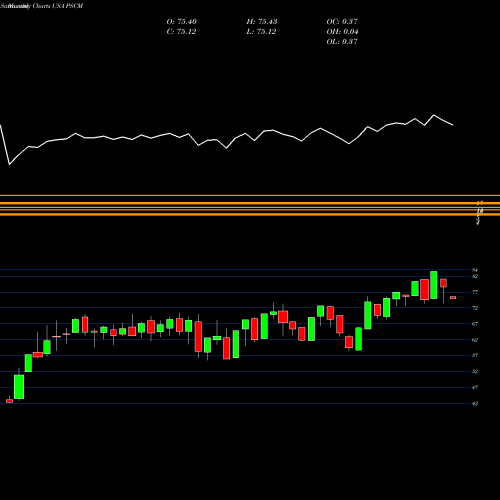Click the 'OC: 0.37' reading
This screenshot has height=500, width=500.
pyautogui.click(x=342, y=22)
